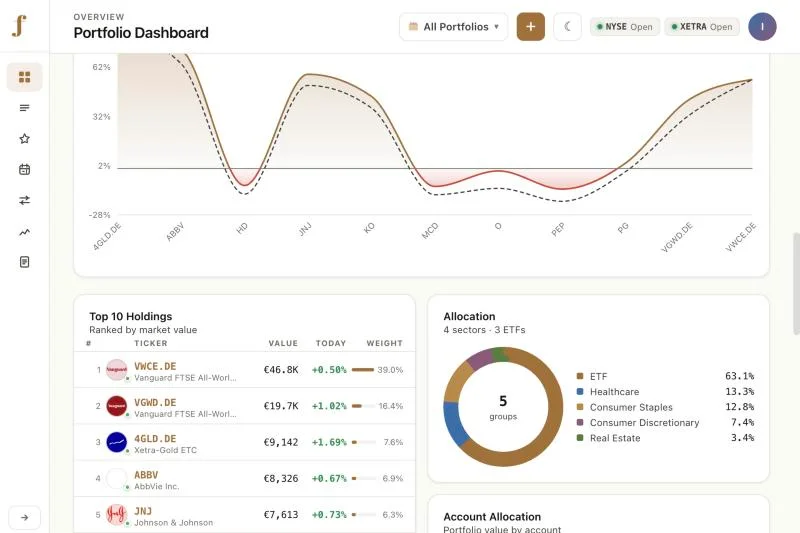Click the Real Estate legend label
The height and width of the screenshot is (533, 800).
[615, 438]
